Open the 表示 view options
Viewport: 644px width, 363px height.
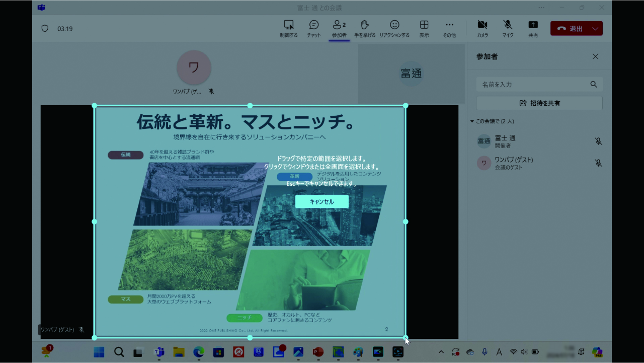pos(424,28)
